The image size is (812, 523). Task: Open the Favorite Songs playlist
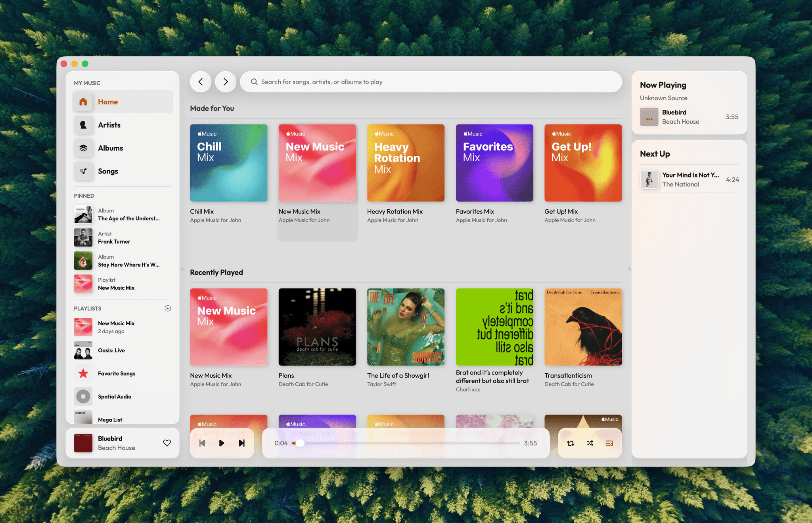coord(117,373)
